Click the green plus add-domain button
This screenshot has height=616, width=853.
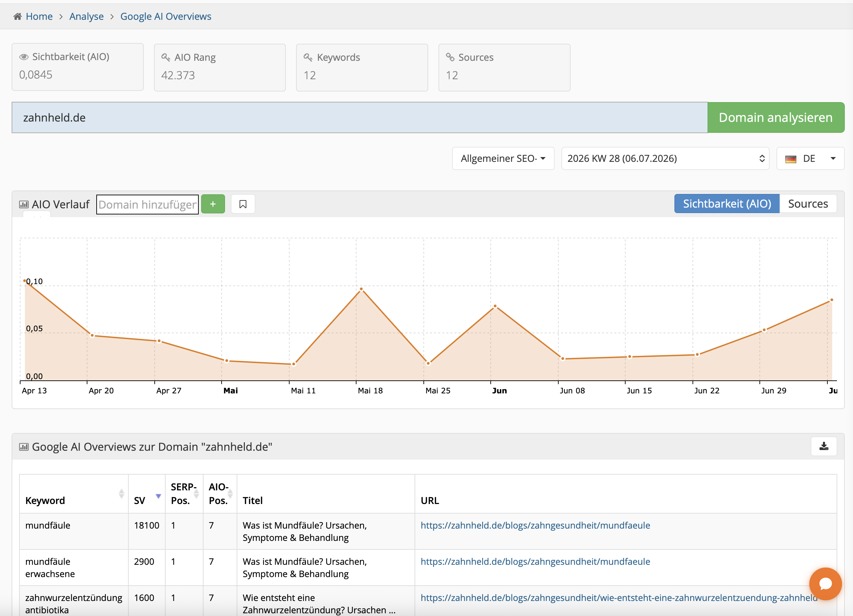[x=213, y=204]
